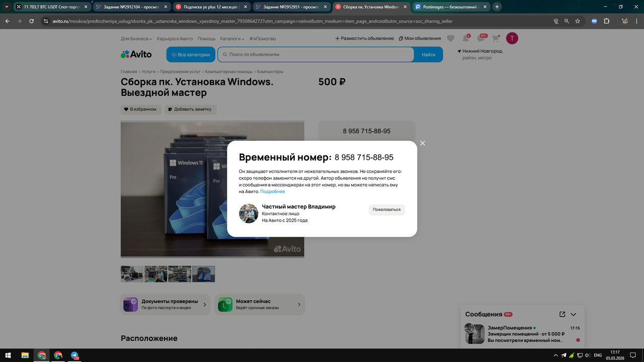The image size is (644, 362).
Task: Open Мои объявления
Action: [x=420, y=39]
